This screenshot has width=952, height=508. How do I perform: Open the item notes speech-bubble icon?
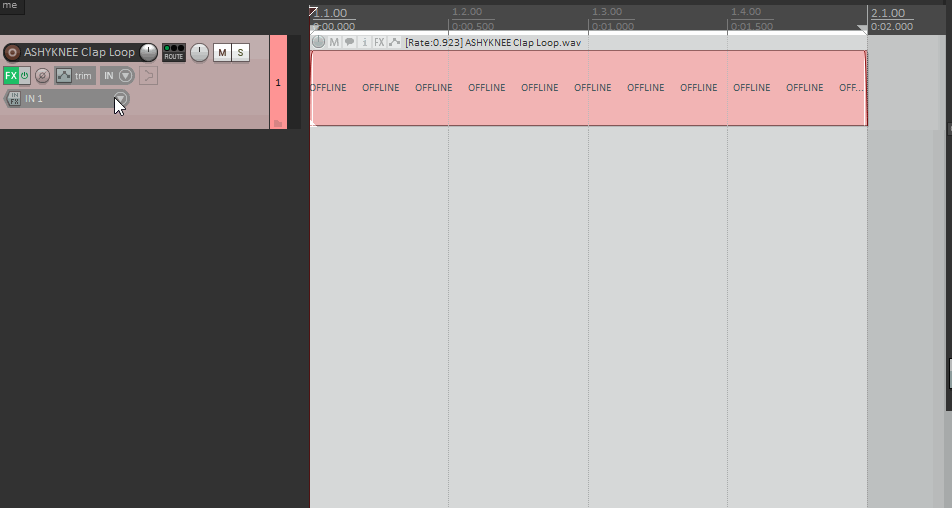point(350,42)
